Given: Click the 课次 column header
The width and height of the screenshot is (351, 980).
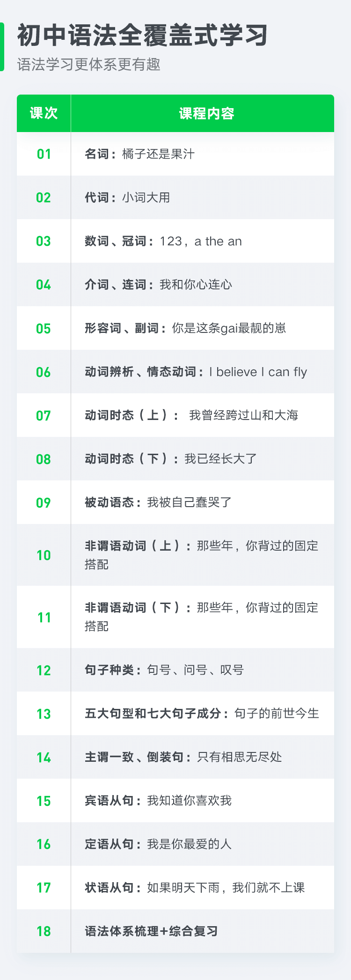Looking at the screenshot, I should tap(44, 113).
